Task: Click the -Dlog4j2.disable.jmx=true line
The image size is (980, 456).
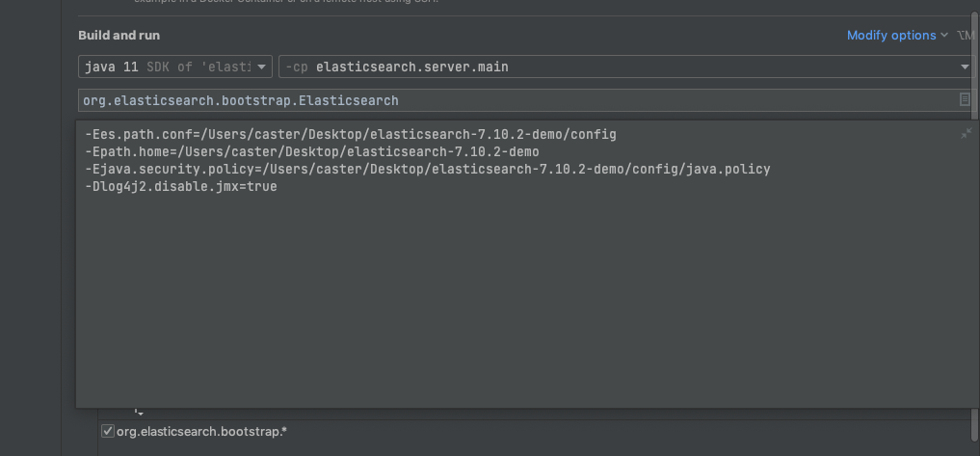Action: tap(180, 186)
